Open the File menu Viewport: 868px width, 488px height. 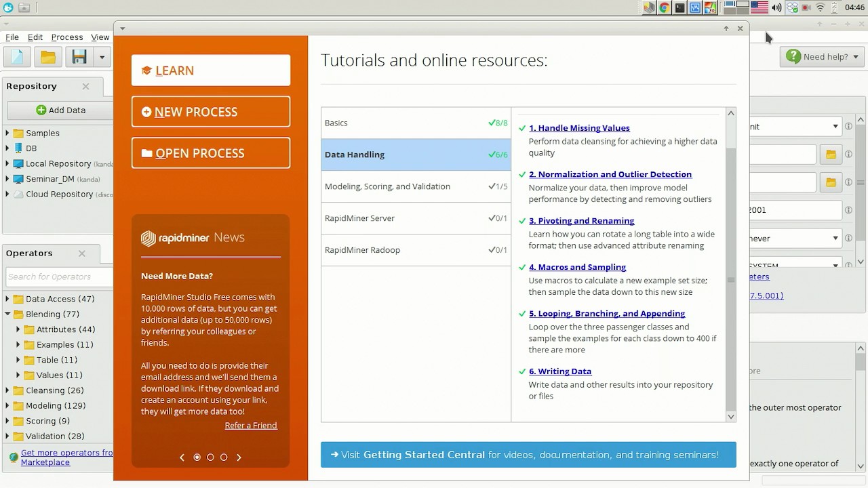tap(12, 37)
